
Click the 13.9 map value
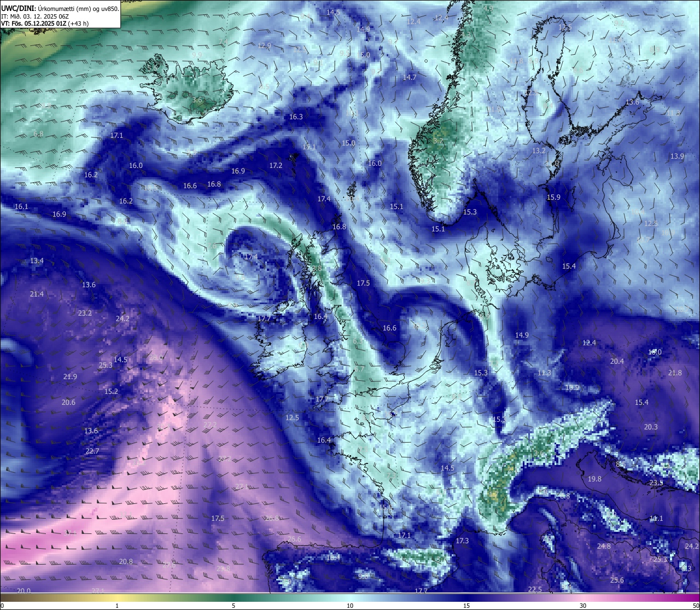click(677, 156)
